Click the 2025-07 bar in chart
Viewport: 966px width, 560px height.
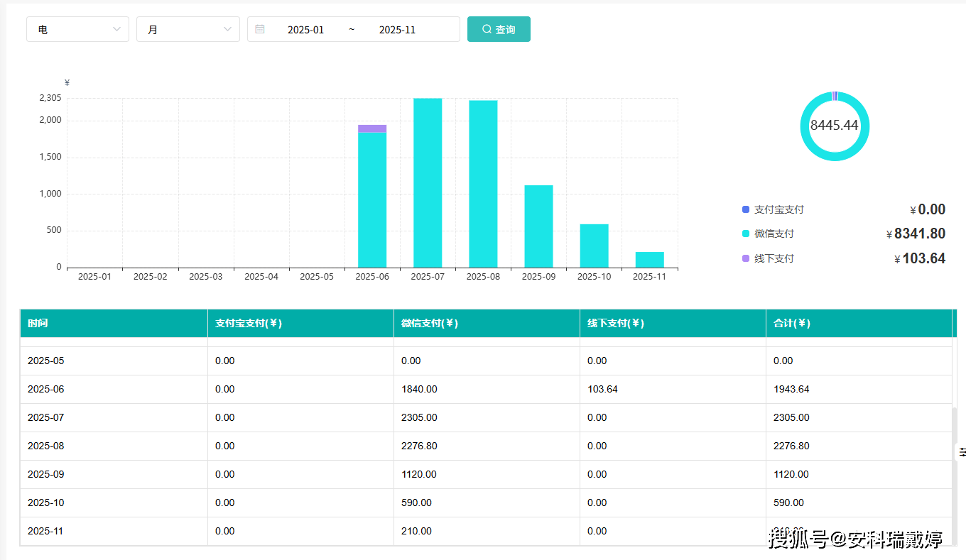point(428,182)
